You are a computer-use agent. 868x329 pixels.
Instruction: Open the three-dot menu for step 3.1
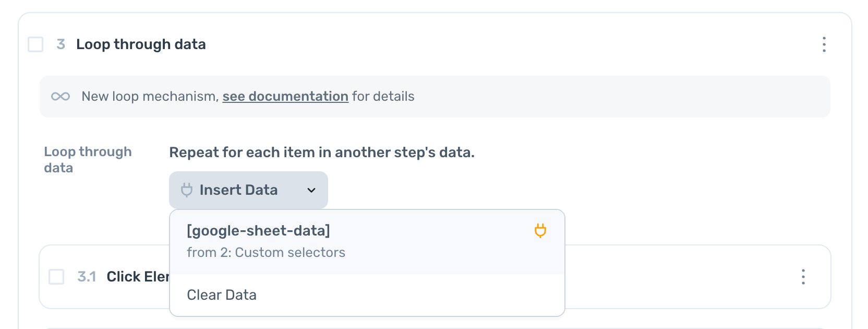click(803, 277)
